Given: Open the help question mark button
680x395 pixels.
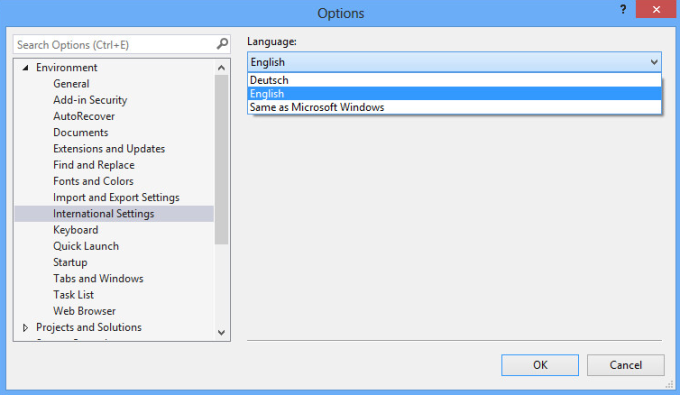Looking at the screenshot, I should click(623, 10).
